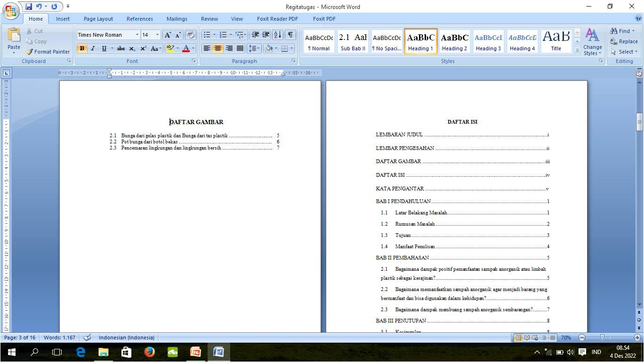Open the Select dropdown in Editing
This screenshot has width=644, height=362.
tap(624, 52)
